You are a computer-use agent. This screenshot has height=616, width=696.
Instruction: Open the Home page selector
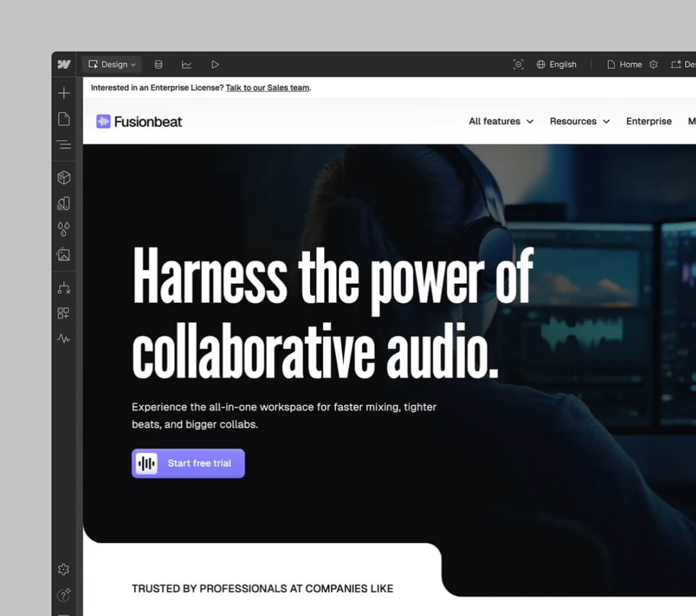(625, 64)
